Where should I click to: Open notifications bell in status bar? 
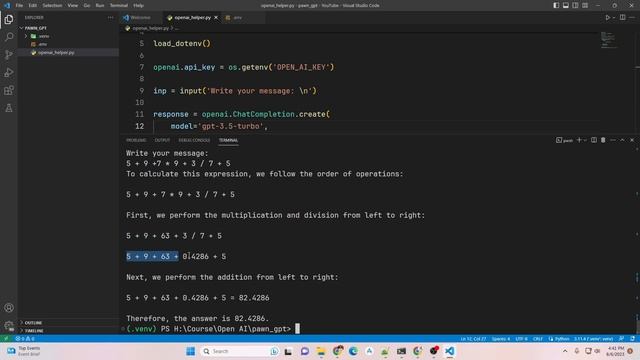(632, 339)
